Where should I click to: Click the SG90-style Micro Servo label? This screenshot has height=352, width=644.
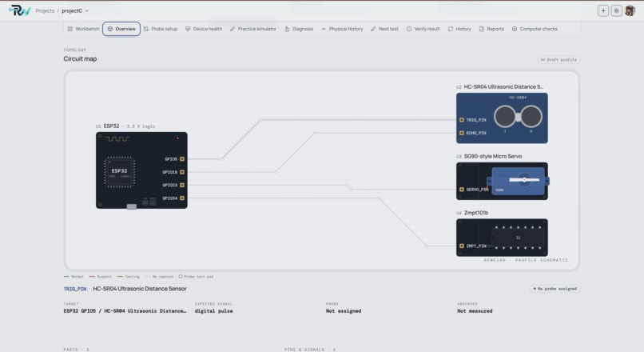pos(493,156)
